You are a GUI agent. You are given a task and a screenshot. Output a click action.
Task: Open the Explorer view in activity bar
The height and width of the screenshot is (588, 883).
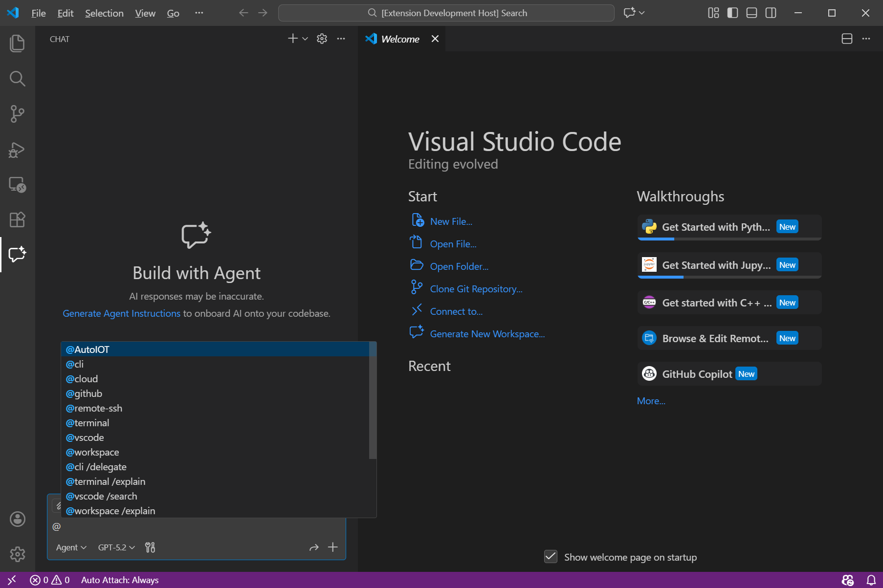(x=17, y=43)
